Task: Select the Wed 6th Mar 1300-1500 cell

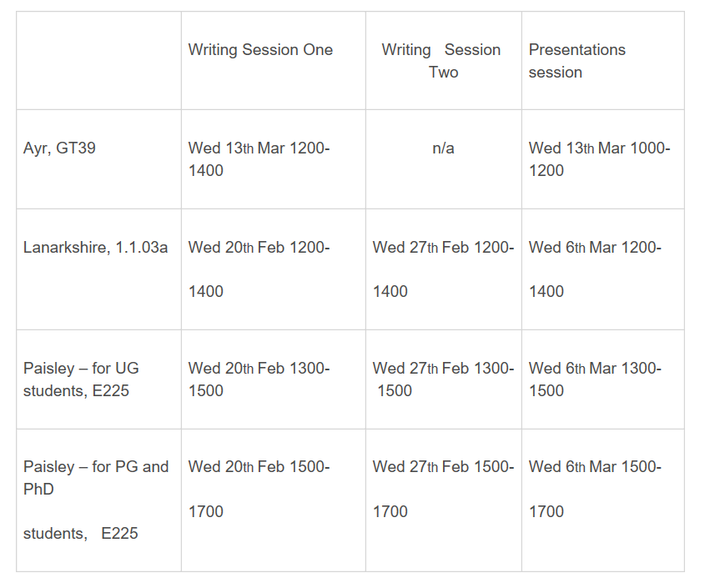Action: [x=595, y=379]
